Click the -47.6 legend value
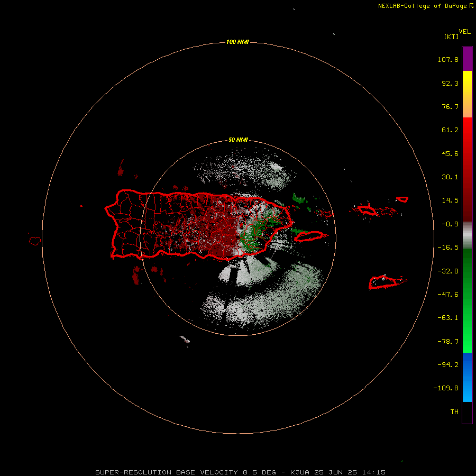476x476 pixels. click(448, 295)
